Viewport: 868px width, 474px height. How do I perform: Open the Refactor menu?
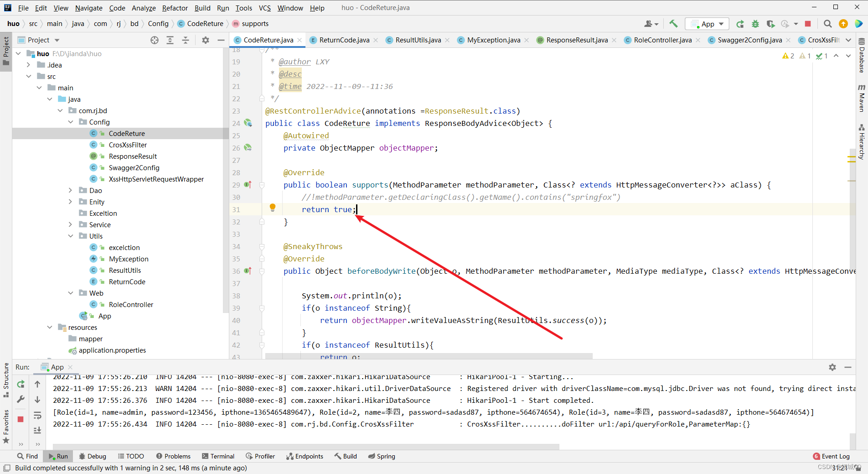click(175, 8)
